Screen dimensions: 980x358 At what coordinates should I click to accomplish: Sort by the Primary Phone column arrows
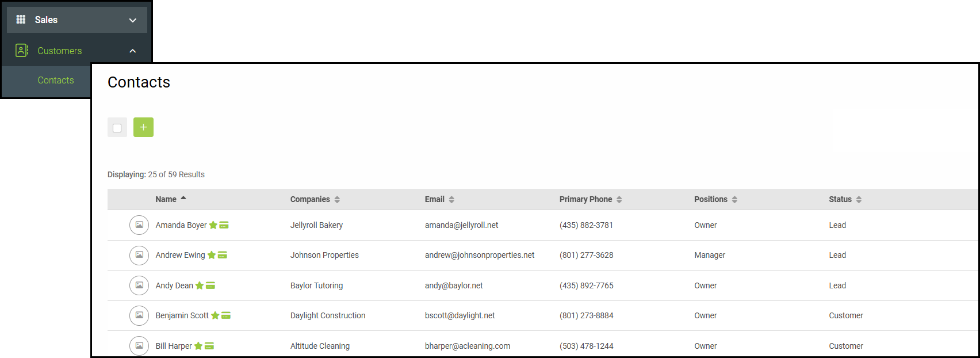click(x=619, y=199)
